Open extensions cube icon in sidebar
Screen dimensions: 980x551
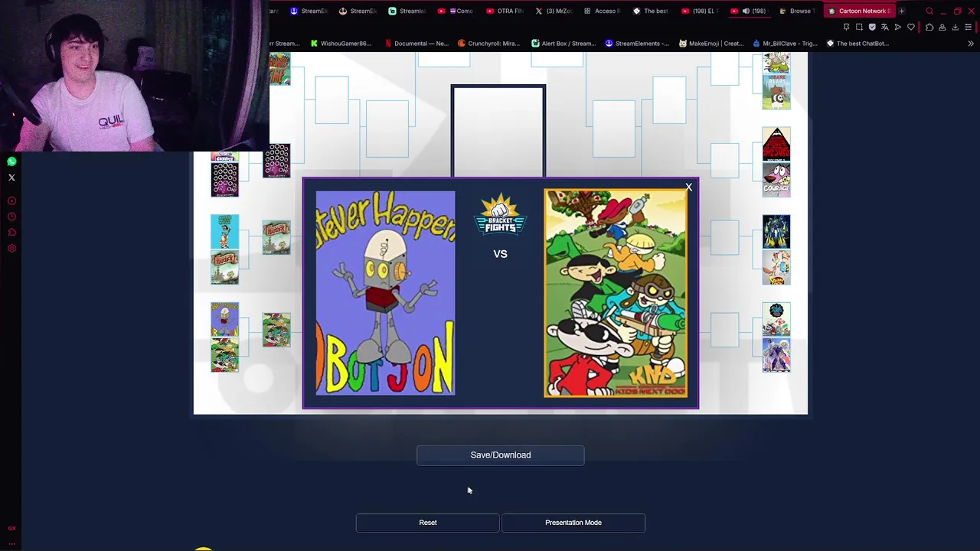[x=11, y=233]
